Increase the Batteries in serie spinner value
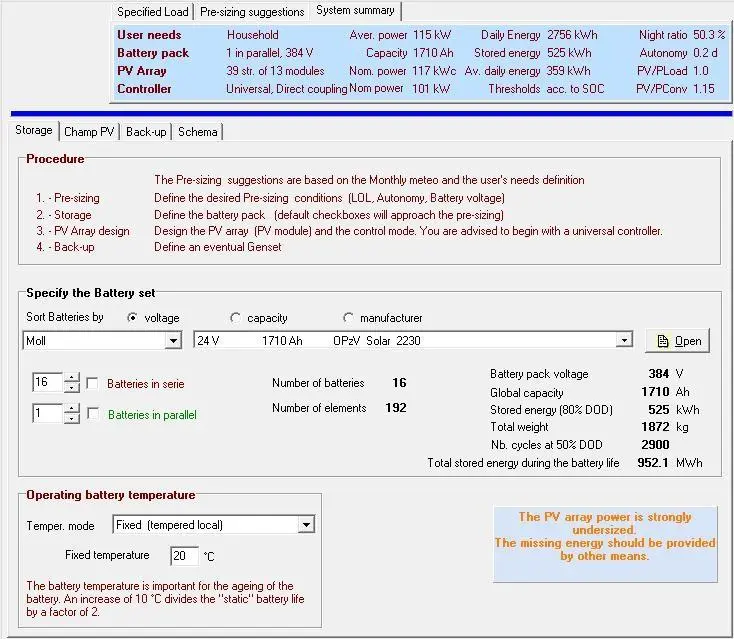This screenshot has height=639, width=734. 71,378
